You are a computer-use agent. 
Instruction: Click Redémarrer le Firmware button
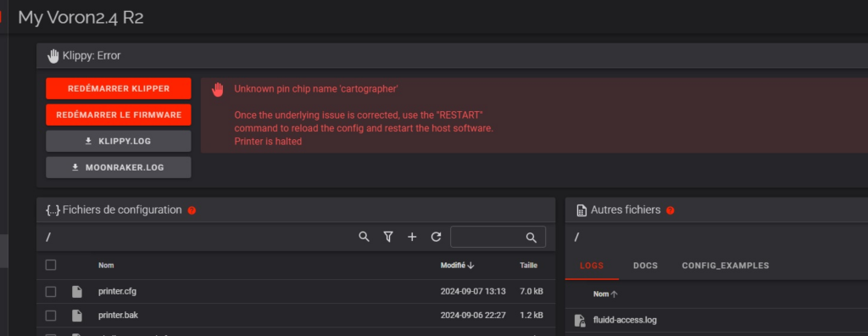point(119,115)
